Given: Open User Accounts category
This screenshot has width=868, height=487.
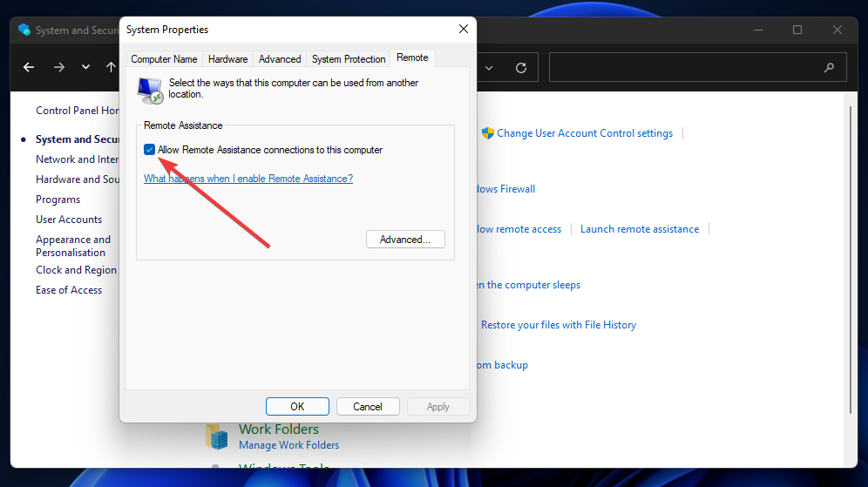Looking at the screenshot, I should pos(69,220).
